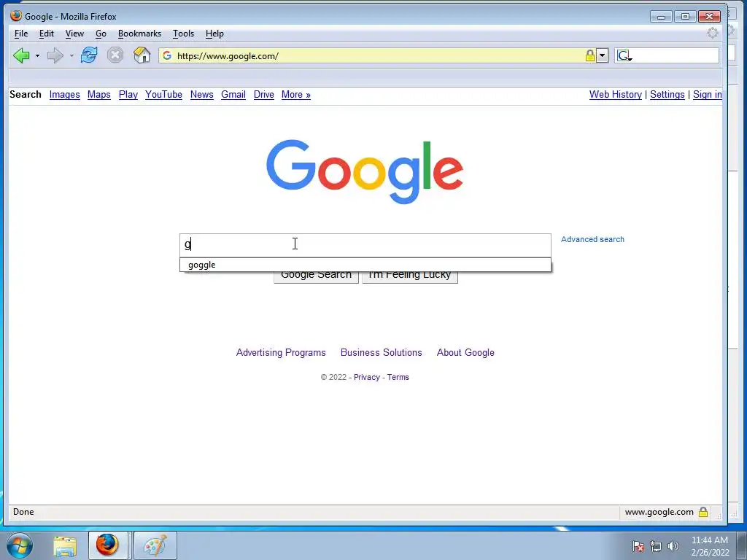Viewport: 747px width, 560px height.
Task: Click the About Google link
Action: 465,353
